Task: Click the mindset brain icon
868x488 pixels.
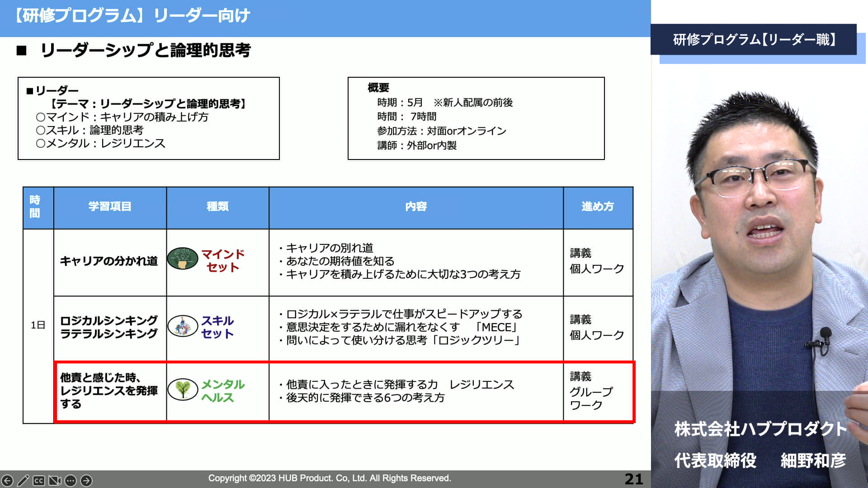Action: pos(183,258)
